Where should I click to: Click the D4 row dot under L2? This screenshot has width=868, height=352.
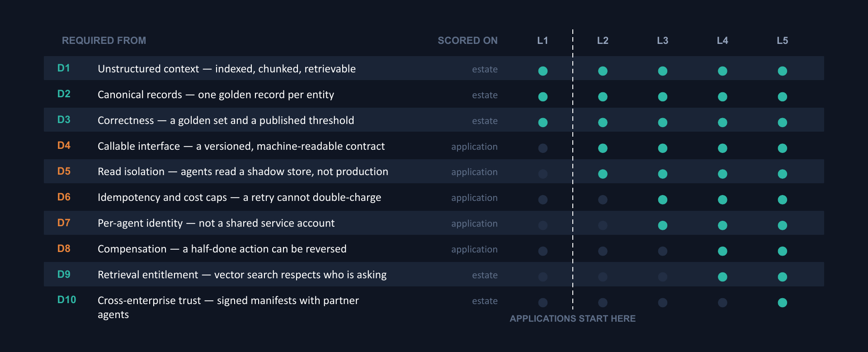coord(603,148)
